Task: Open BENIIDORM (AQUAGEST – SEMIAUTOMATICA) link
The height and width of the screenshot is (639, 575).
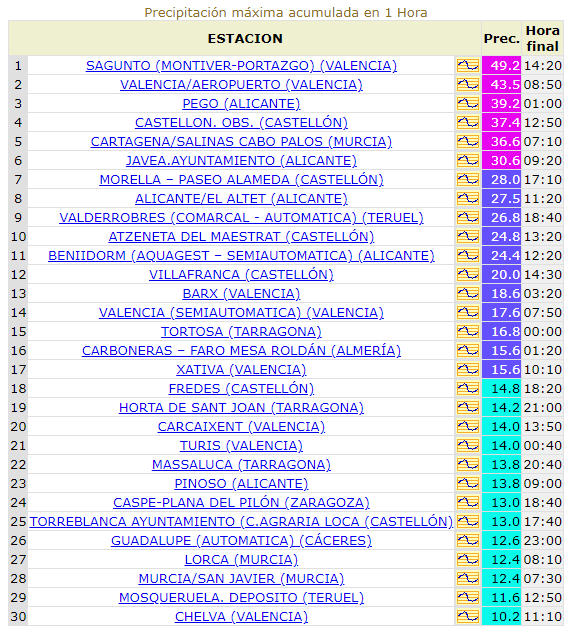Action: click(x=241, y=256)
